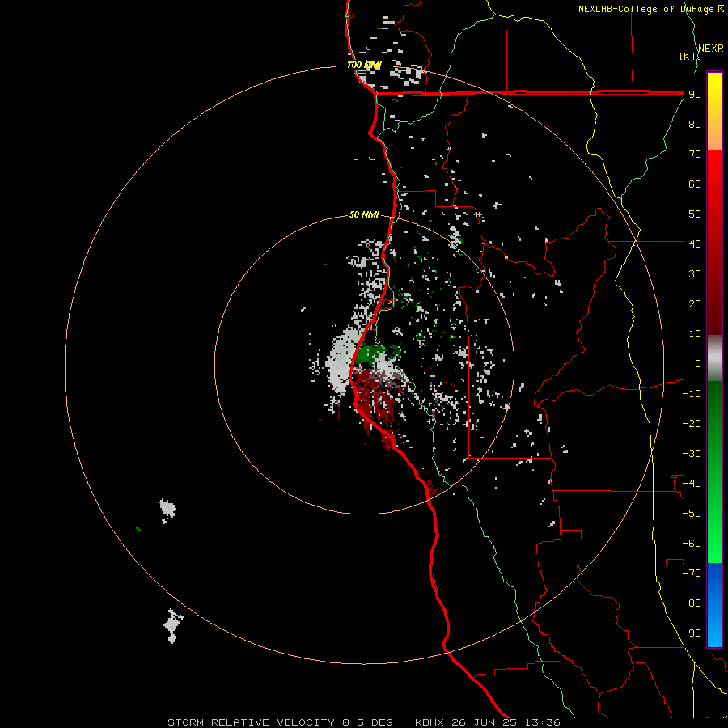Click the 50 NMI range ring label
Viewport: 728px width, 728px height.
pyautogui.click(x=364, y=214)
